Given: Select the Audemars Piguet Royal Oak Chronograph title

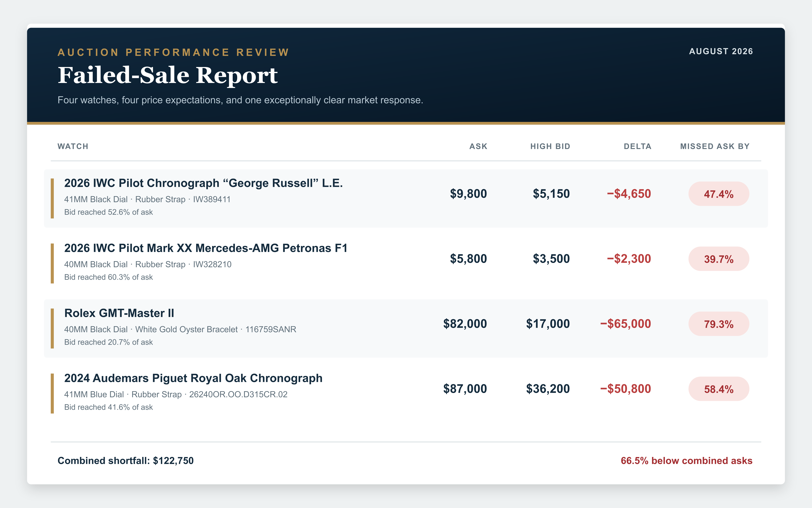Looking at the screenshot, I should tap(193, 378).
